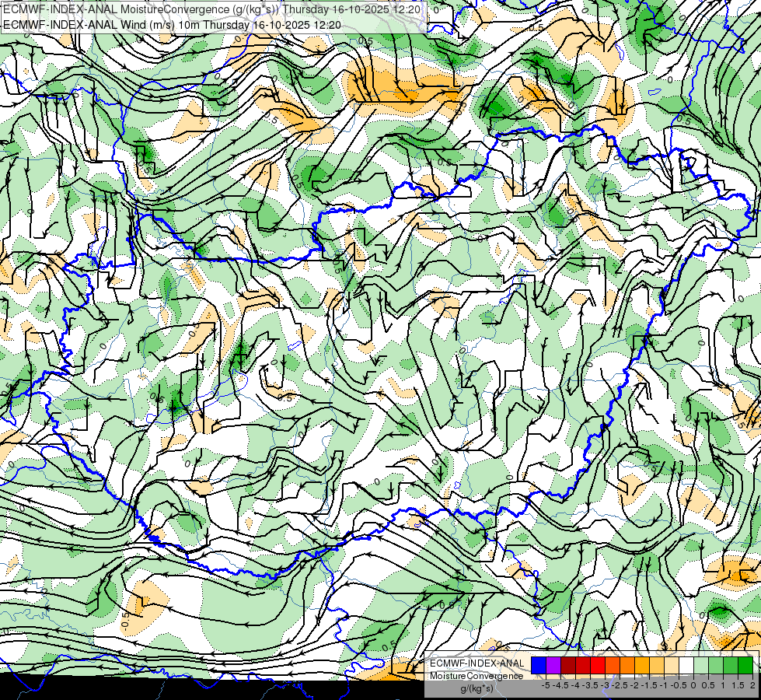Select the darkest green legend swatch
The height and width of the screenshot is (700, 761).
point(745,666)
